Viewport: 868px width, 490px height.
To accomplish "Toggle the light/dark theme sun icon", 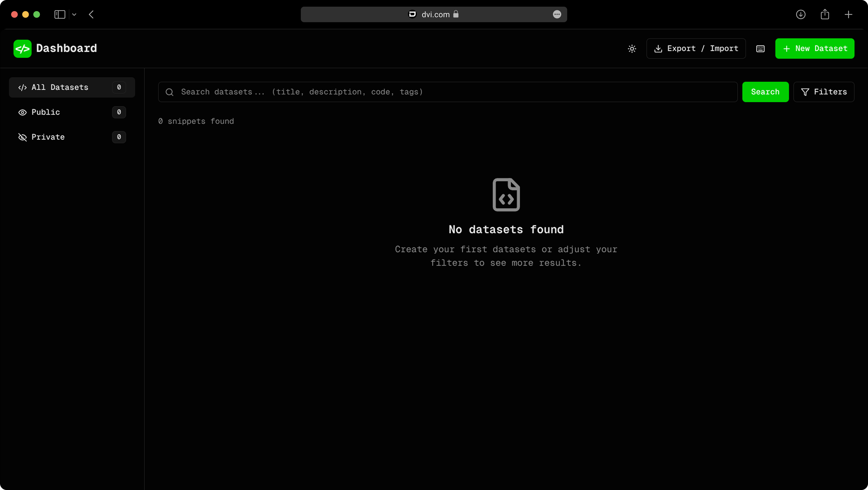I will (632, 48).
